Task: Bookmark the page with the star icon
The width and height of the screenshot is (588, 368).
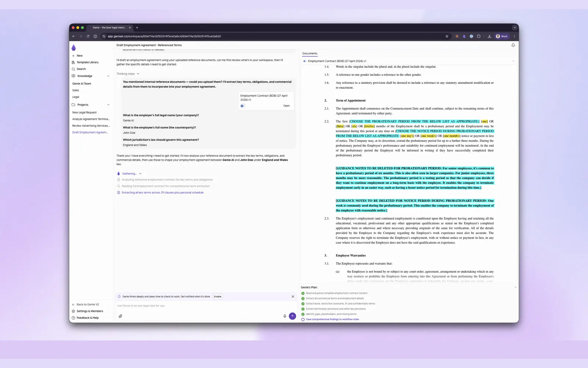Action: (x=447, y=36)
